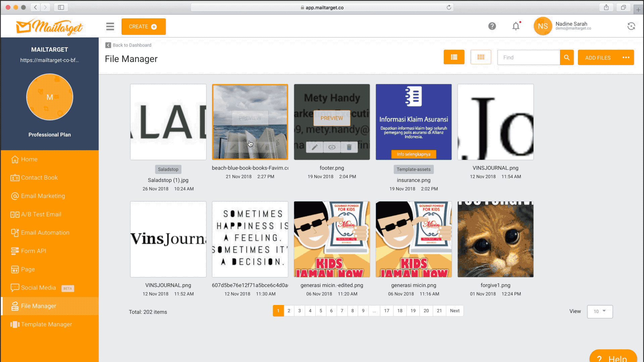Open the Nadine Sarah account menu
This screenshot has width=644, height=362.
point(571,26)
